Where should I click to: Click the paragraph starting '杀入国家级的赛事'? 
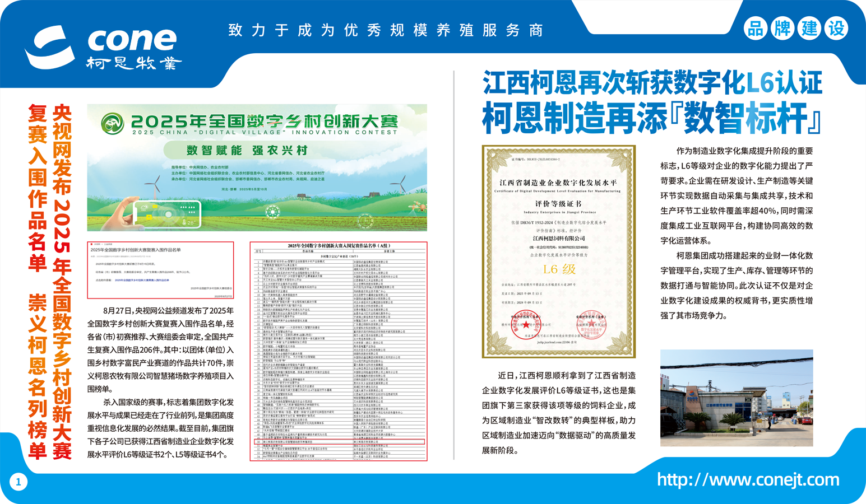click(x=160, y=428)
